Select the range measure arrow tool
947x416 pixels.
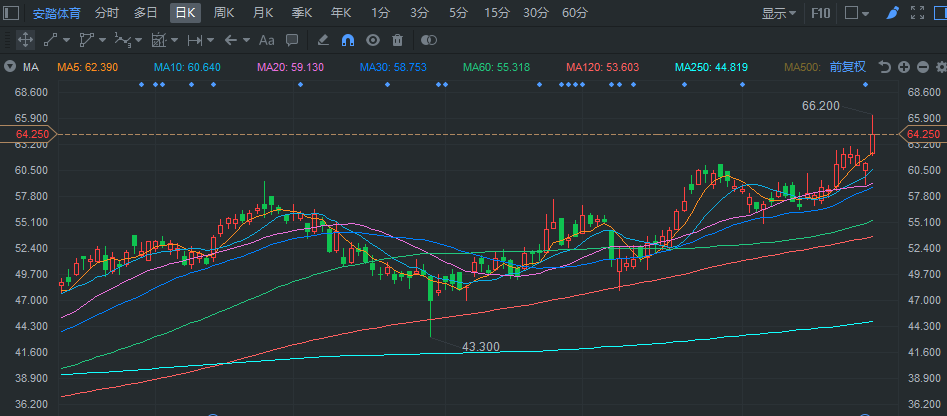[x=194, y=40]
